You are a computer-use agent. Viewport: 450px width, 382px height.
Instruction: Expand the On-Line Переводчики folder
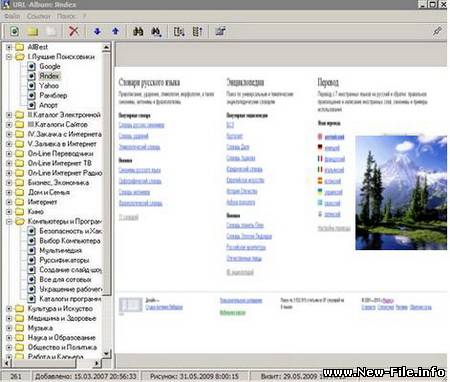point(9,154)
